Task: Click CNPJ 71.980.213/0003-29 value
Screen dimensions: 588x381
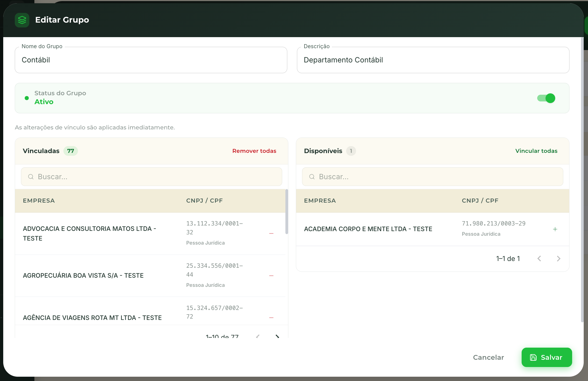Action: (x=494, y=223)
